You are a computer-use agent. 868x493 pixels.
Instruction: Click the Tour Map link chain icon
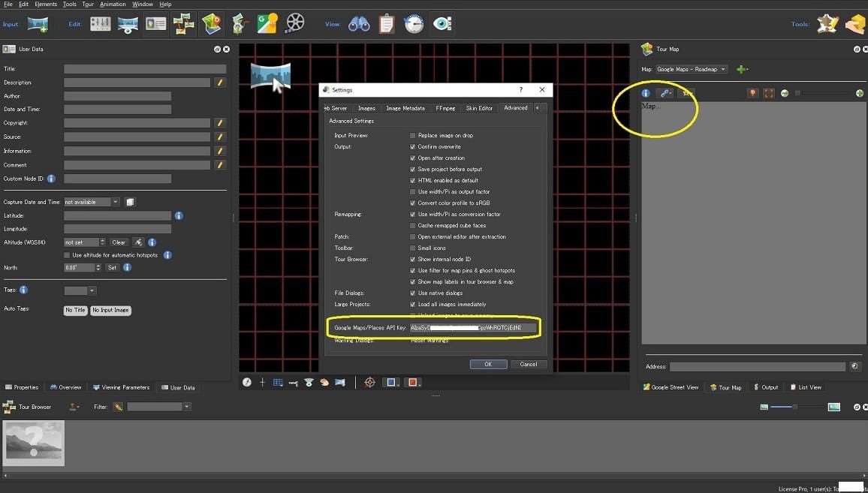click(665, 93)
